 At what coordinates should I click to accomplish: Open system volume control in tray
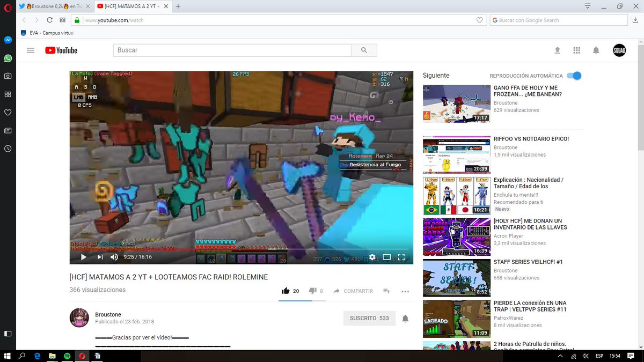click(584, 356)
